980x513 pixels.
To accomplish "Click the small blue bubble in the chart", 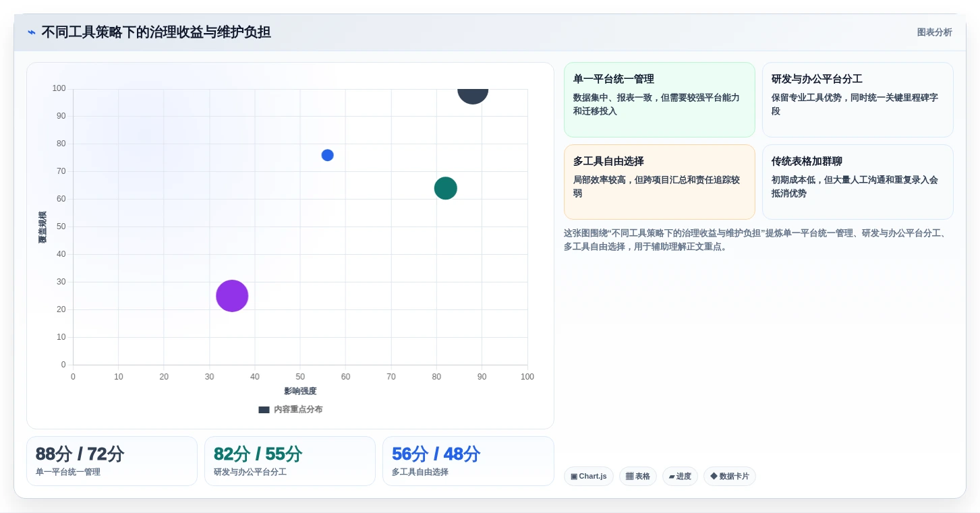I will 328,155.
